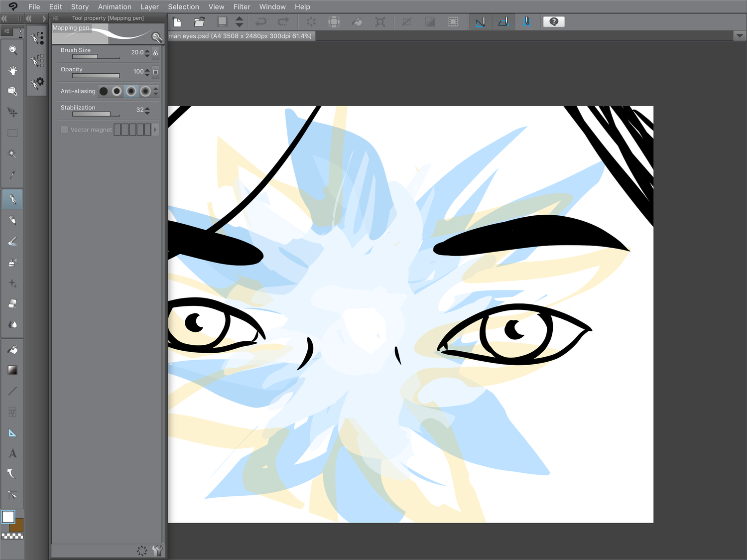This screenshot has width=747, height=560.
Task: Open the Help toolbar button
Action: point(554,21)
